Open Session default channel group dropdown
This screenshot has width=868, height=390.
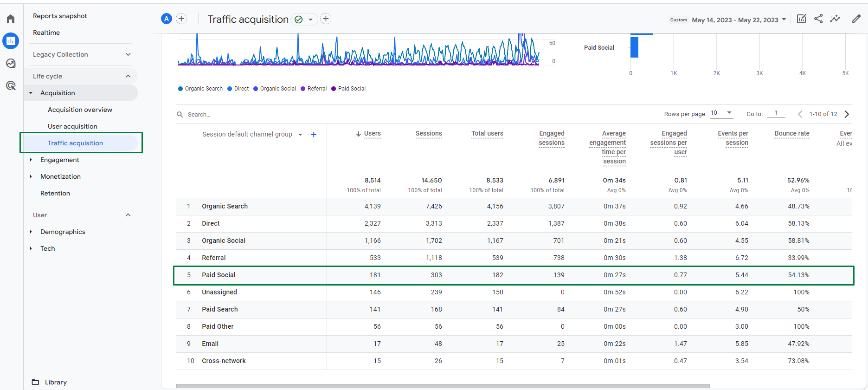[x=252, y=135]
